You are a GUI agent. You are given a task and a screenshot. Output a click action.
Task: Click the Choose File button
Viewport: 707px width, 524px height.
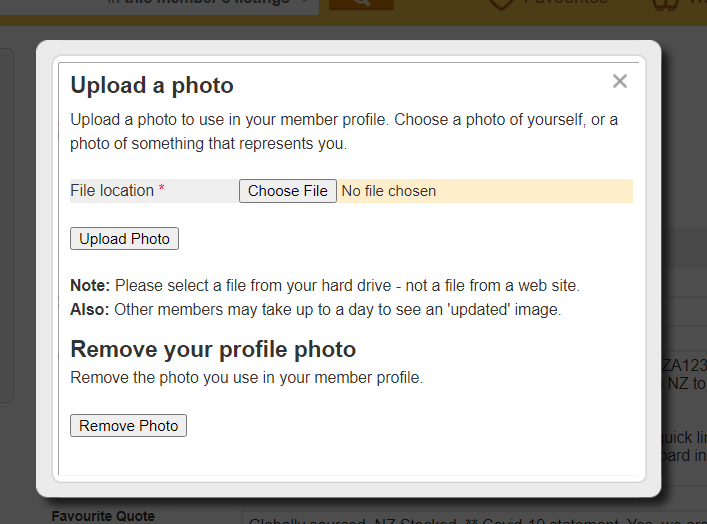(x=288, y=191)
